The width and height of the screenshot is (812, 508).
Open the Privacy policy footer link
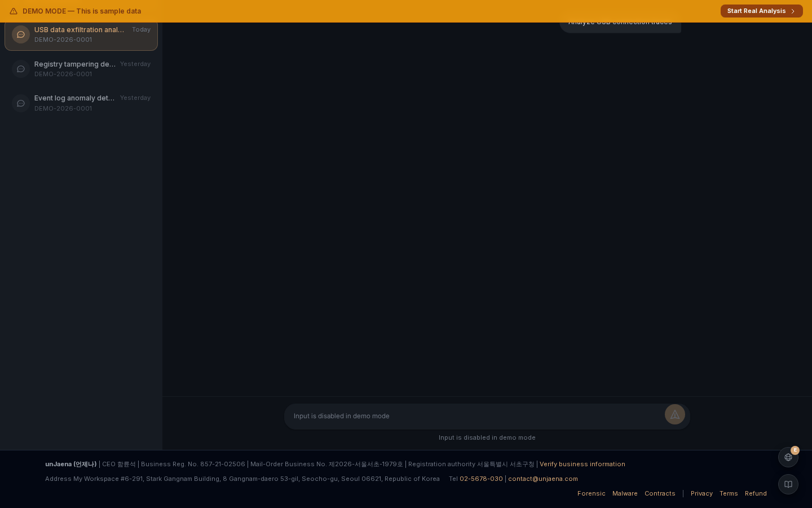tap(701, 493)
